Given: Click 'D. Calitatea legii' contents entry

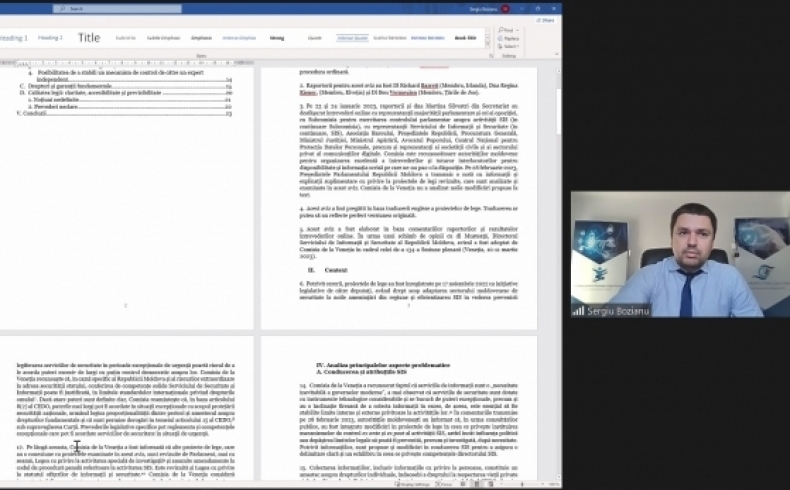Looking at the screenshot, I should click(126, 93).
